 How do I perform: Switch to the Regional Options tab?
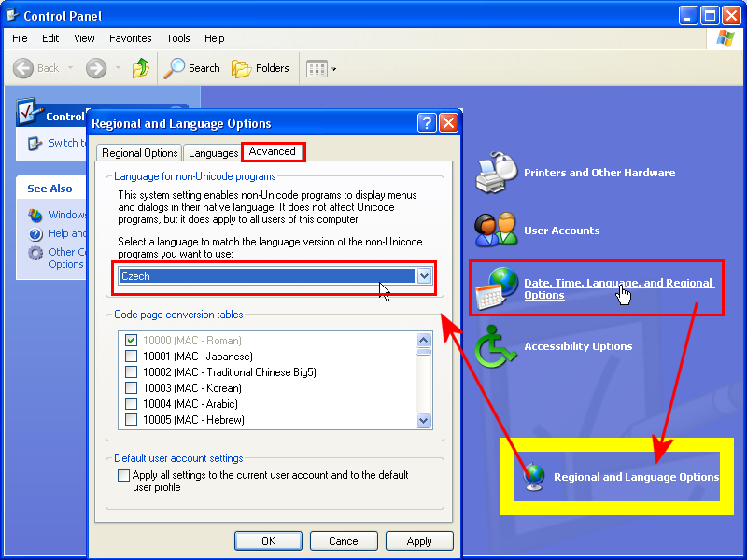[139, 153]
